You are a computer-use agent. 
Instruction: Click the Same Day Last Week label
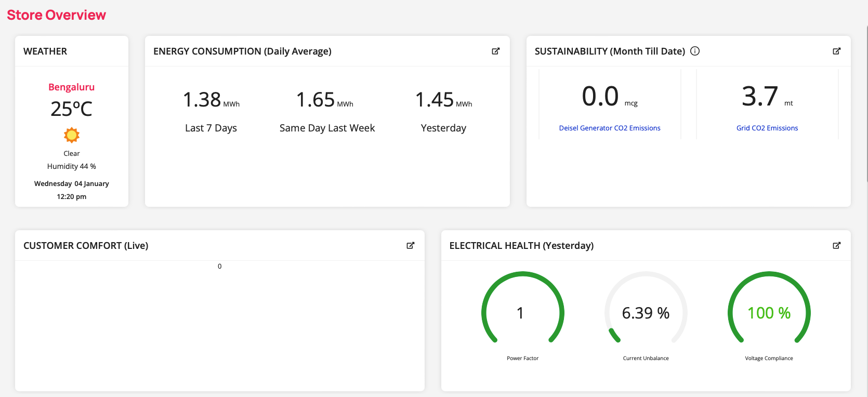click(x=327, y=128)
